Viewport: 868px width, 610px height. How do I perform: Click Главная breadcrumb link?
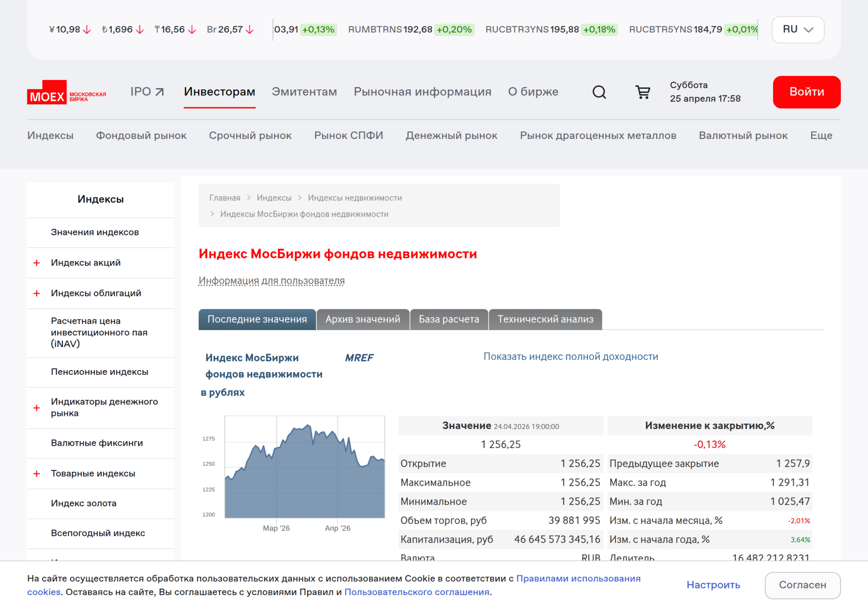coord(225,198)
